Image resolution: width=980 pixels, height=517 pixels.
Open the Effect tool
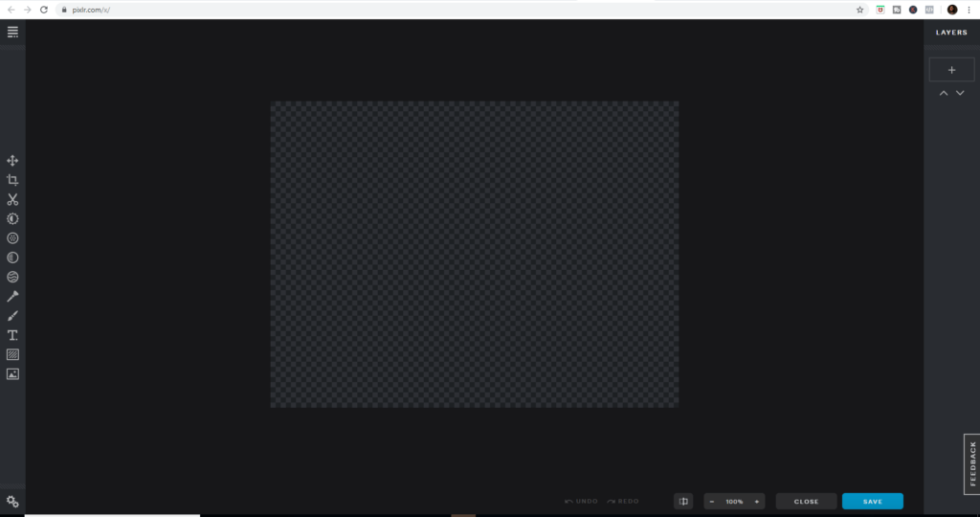coord(12,258)
